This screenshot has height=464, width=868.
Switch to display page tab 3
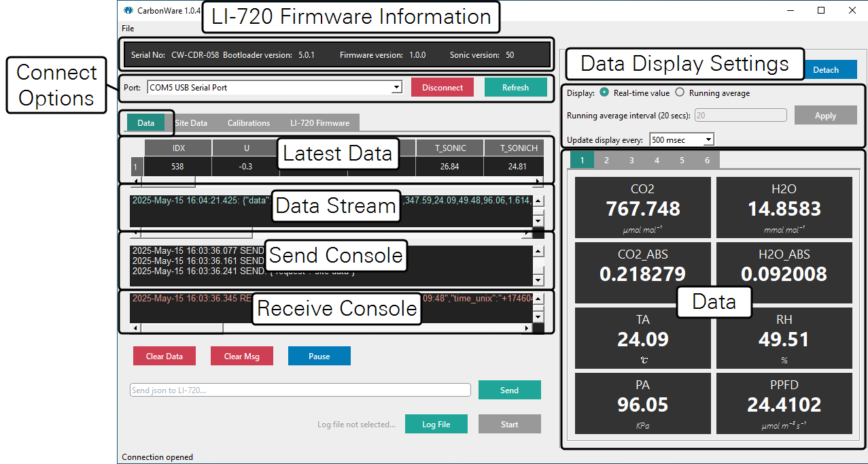click(x=631, y=161)
